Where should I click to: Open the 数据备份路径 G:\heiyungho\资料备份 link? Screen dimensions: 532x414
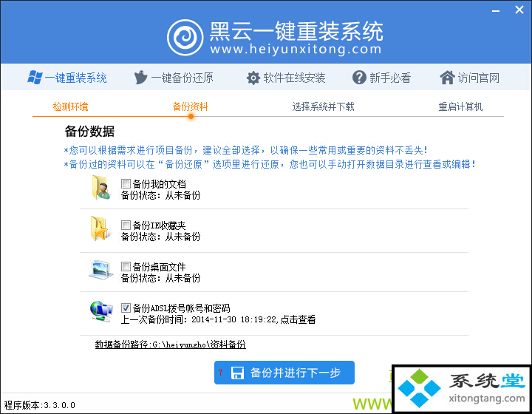[171, 345]
